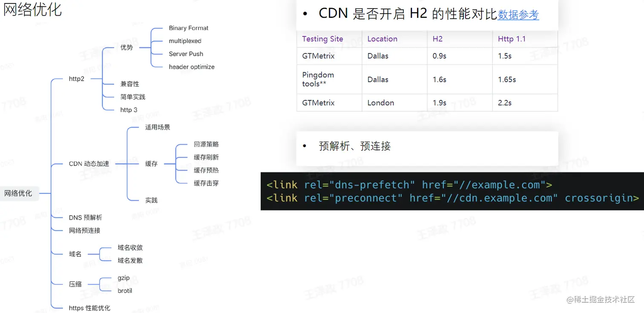Select the 缓存 parent node
The image size is (644, 313).
click(151, 164)
